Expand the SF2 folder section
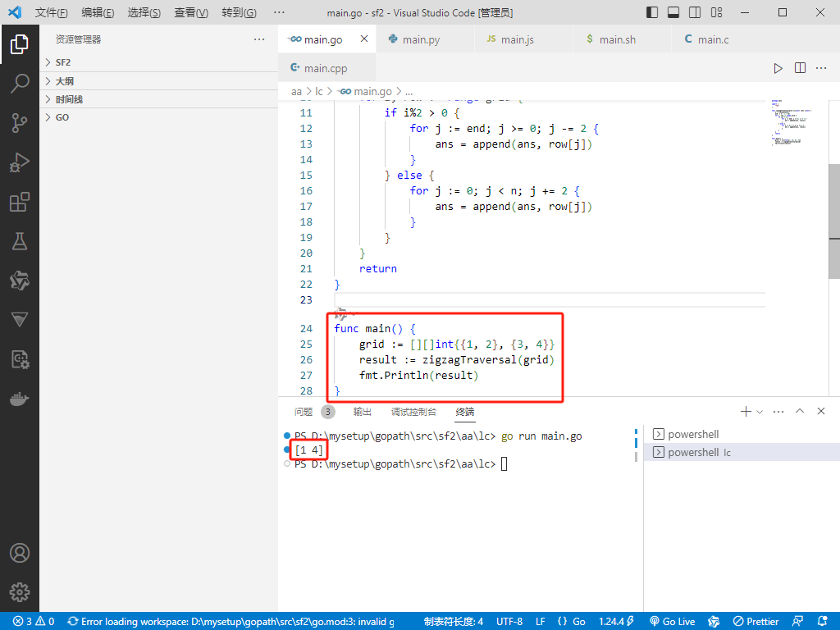 click(x=158, y=62)
